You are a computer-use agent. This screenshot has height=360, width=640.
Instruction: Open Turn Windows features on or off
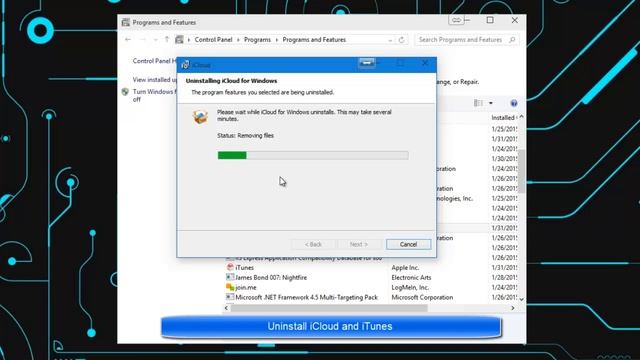(x=155, y=96)
